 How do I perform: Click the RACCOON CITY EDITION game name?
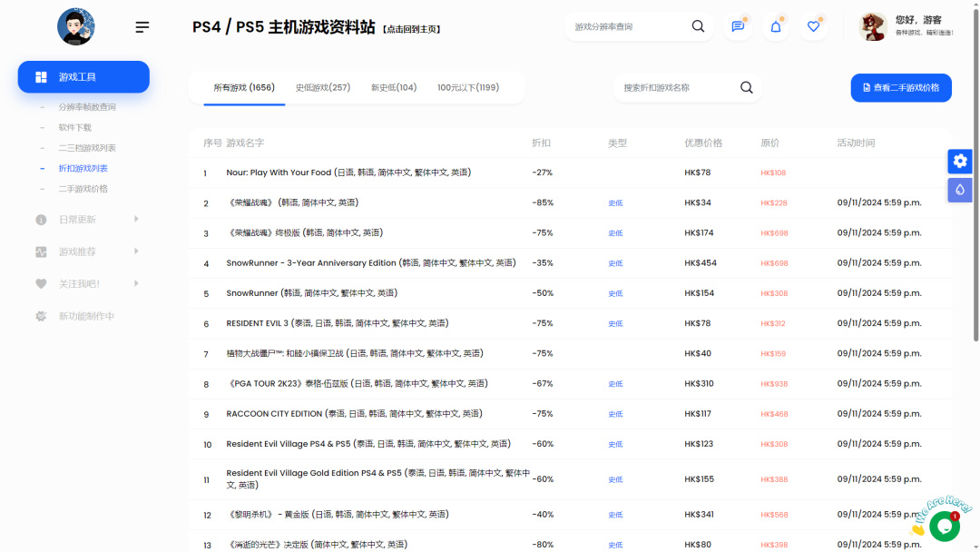[x=355, y=414]
